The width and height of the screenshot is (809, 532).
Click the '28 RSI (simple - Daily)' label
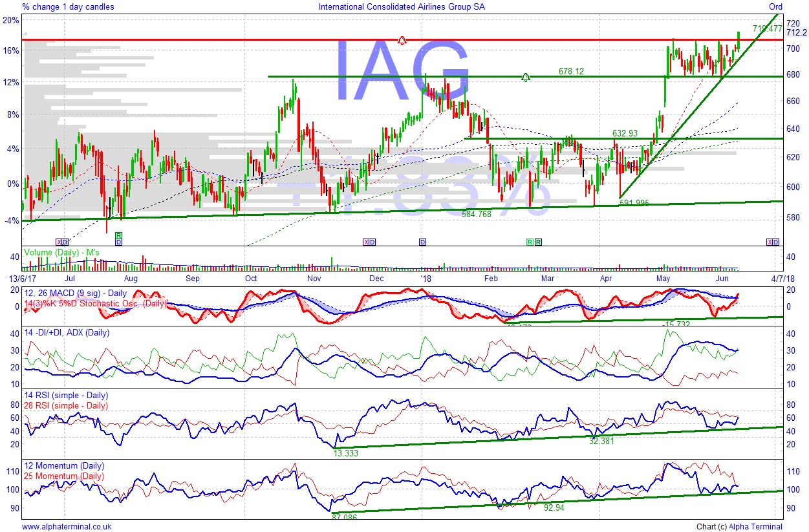coord(66,405)
